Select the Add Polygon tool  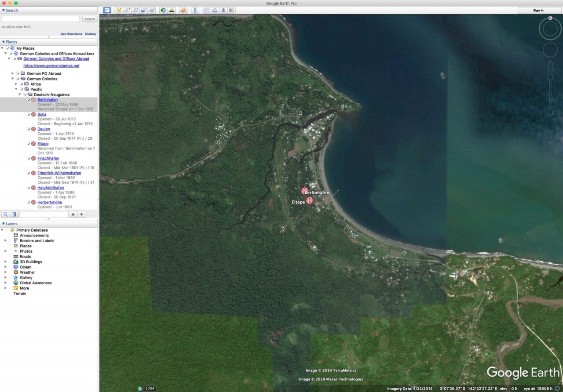(126, 10)
